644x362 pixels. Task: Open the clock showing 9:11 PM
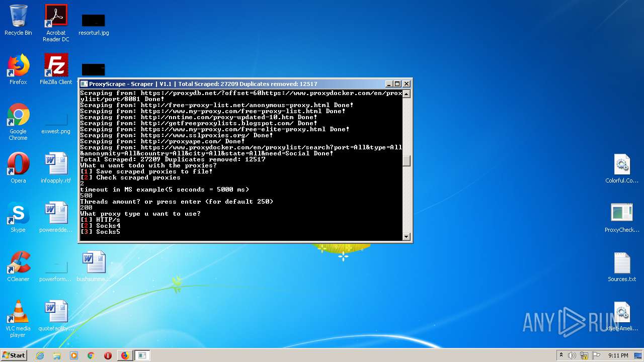pyautogui.click(x=618, y=355)
